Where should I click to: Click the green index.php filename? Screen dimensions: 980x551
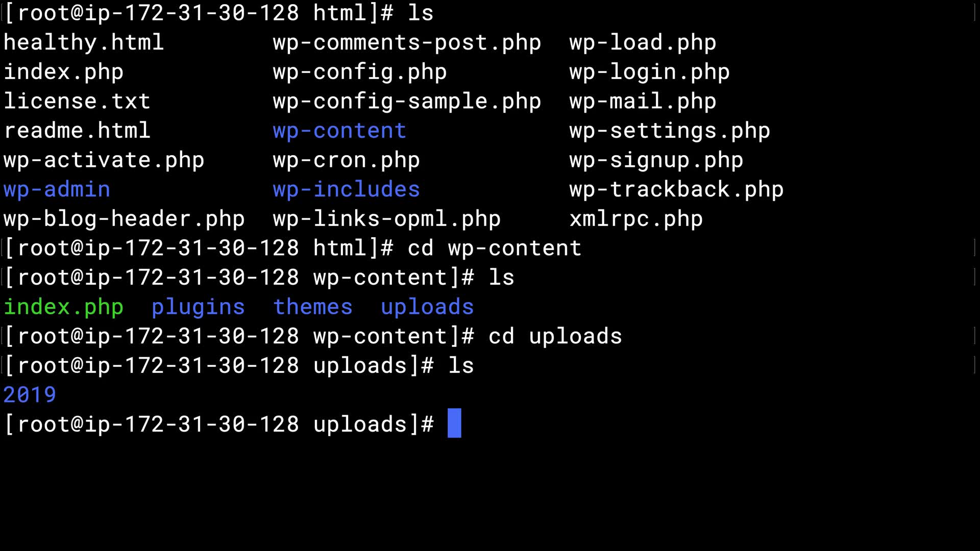(x=63, y=307)
